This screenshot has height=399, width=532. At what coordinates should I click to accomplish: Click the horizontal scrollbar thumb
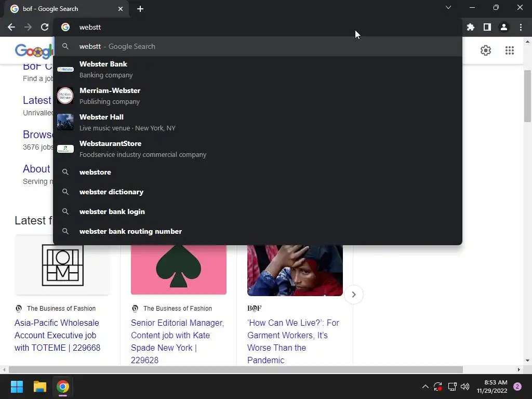(236, 369)
